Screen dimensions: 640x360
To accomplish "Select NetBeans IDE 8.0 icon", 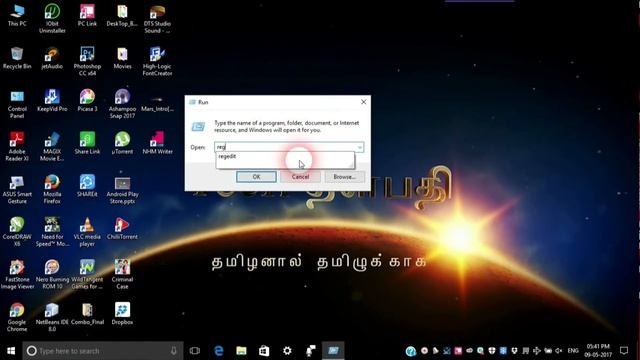I will 52,317.
